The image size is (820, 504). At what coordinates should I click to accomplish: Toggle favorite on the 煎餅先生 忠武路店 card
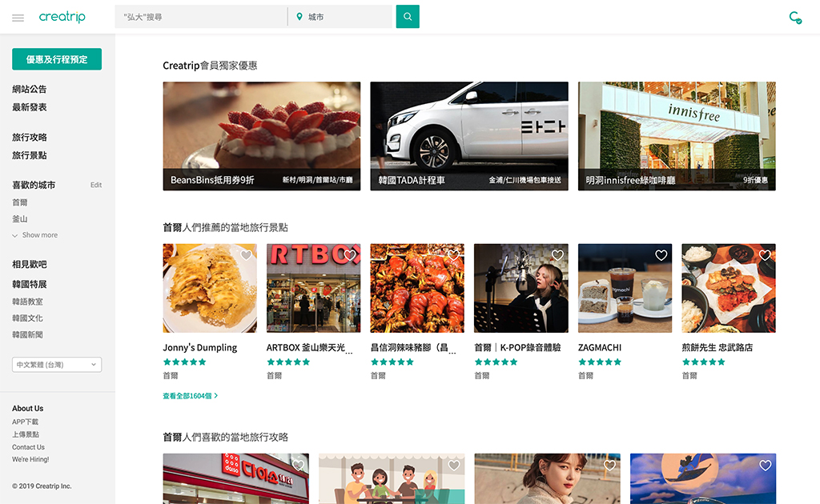[765, 255]
